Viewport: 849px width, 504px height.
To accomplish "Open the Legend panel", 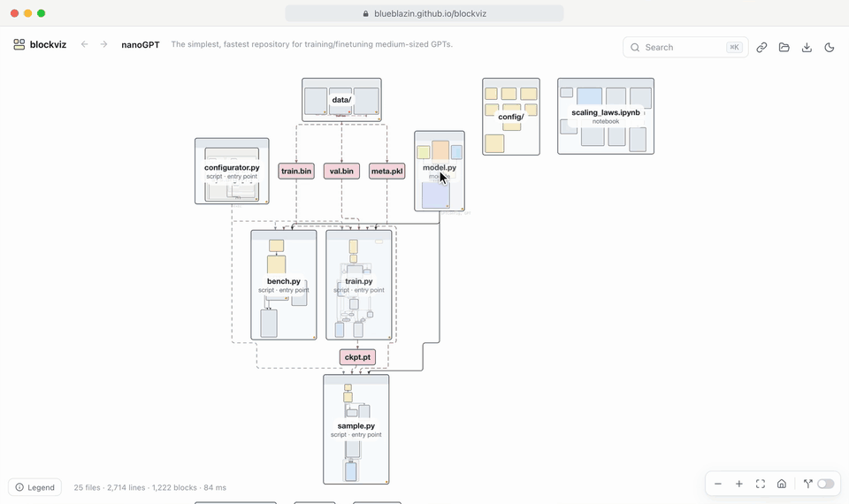I will coord(34,487).
